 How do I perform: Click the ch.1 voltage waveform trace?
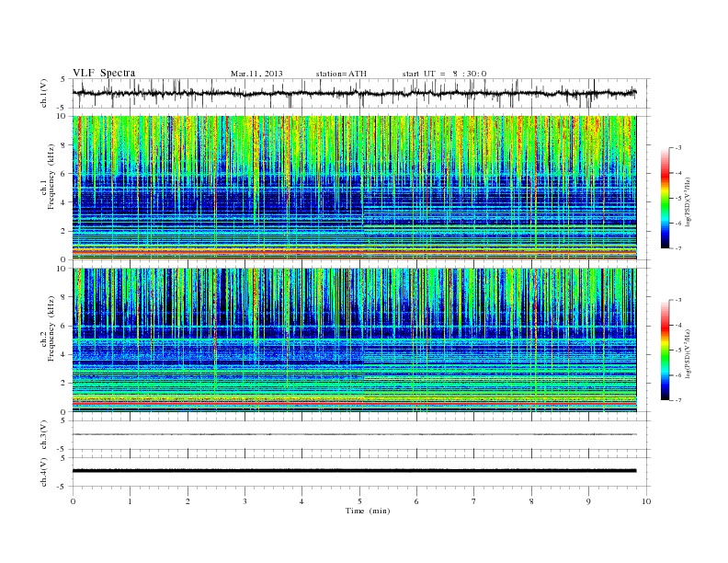[x=354, y=93]
